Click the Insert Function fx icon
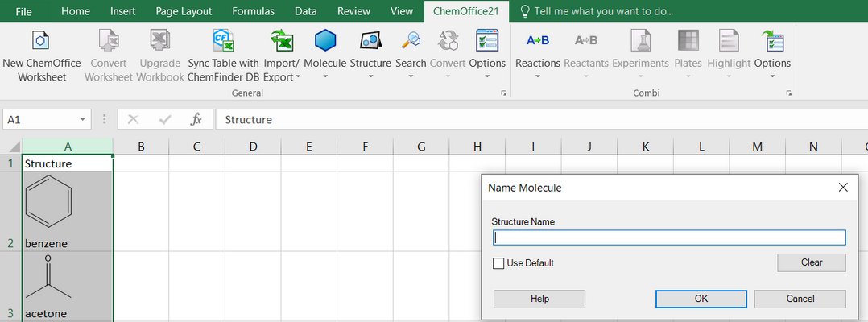This screenshot has width=868, height=322. 196,119
